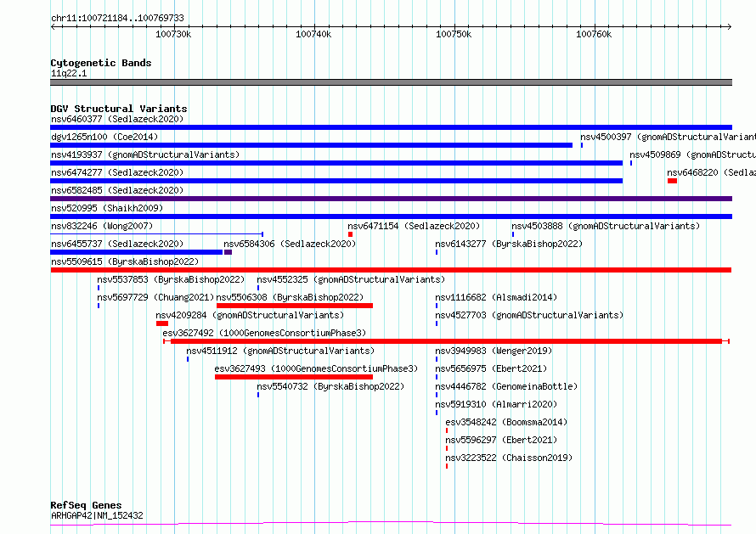Click nsv4209284 gnomAD variant label

[x=250, y=315]
